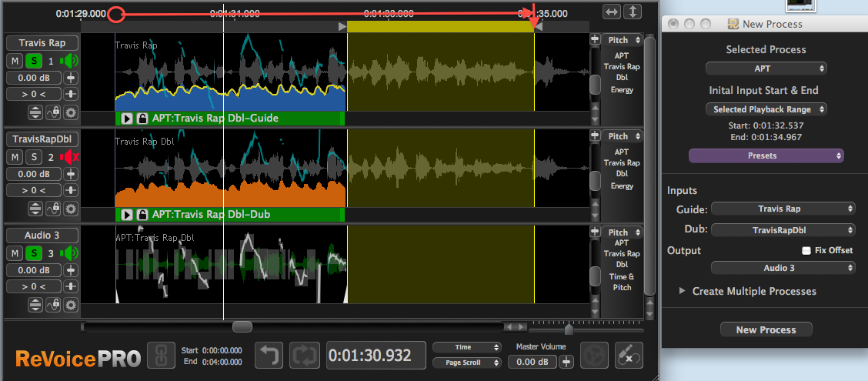Open the Pitch display menu for Audio 3
This screenshot has width=868, height=381.
point(622,232)
